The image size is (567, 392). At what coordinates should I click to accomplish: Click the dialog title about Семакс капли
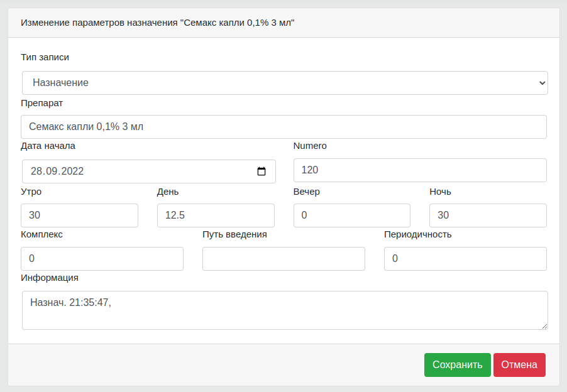coord(158,23)
